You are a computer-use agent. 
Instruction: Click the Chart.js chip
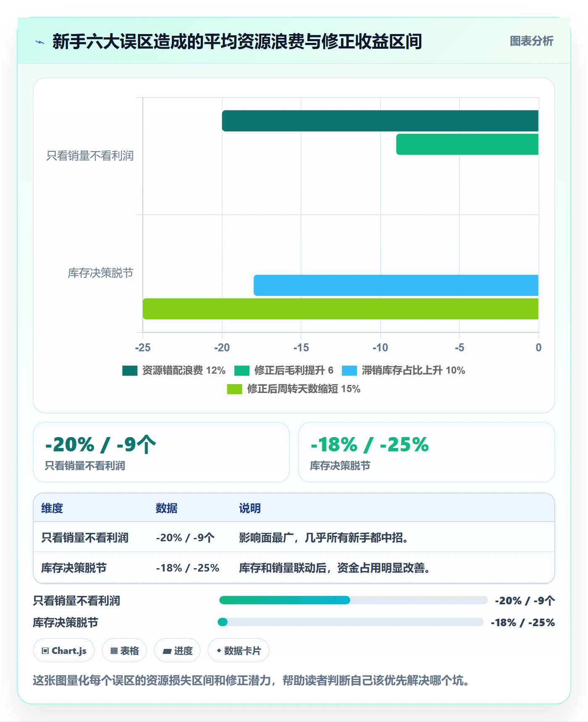(x=64, y=651)
